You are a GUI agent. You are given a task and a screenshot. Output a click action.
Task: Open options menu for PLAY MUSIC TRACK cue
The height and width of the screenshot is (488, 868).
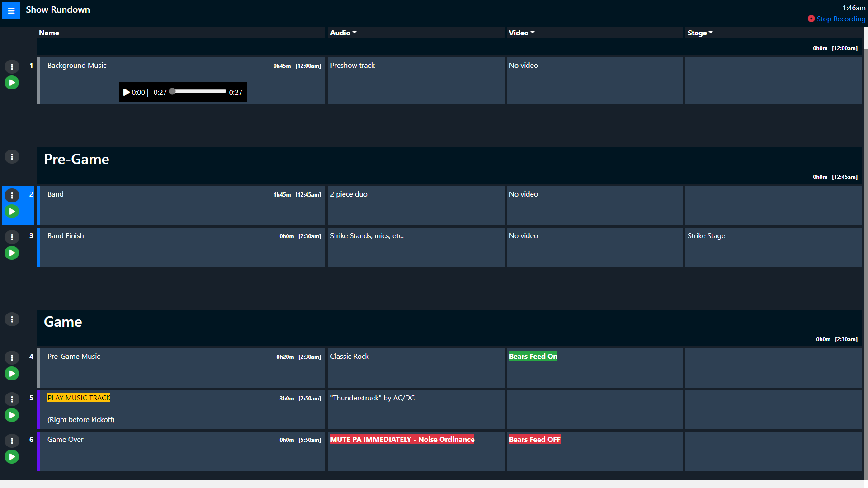(12, 399)
